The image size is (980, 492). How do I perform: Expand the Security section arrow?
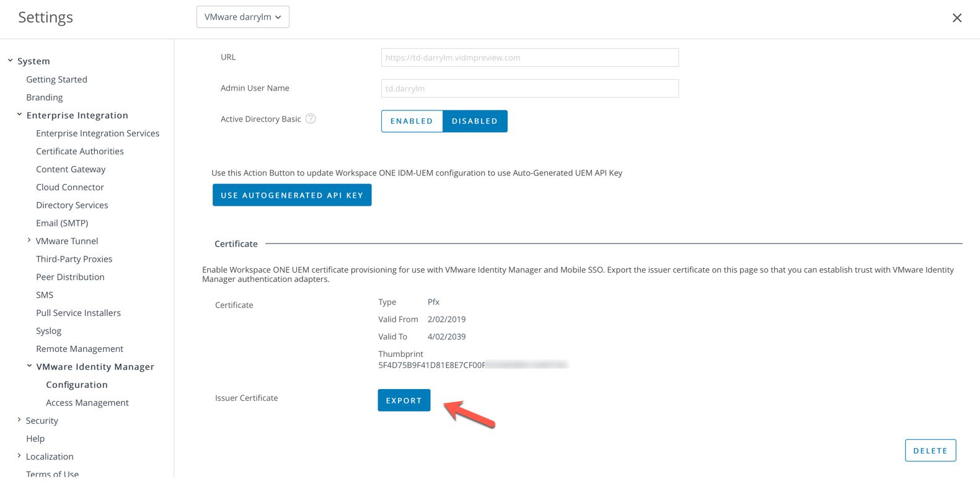point(19,420)
